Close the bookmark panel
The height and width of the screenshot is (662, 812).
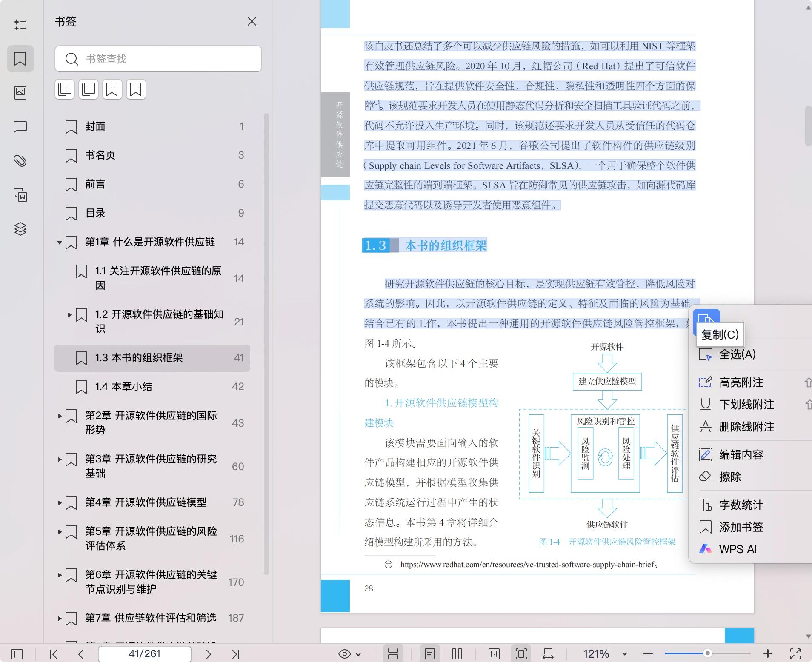[x=252, y=21]
